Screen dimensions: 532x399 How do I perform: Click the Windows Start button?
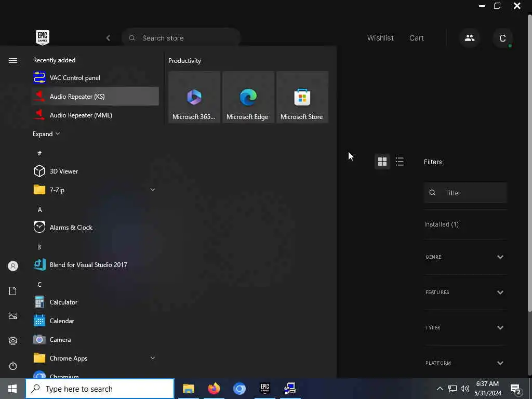pos(12,389)
